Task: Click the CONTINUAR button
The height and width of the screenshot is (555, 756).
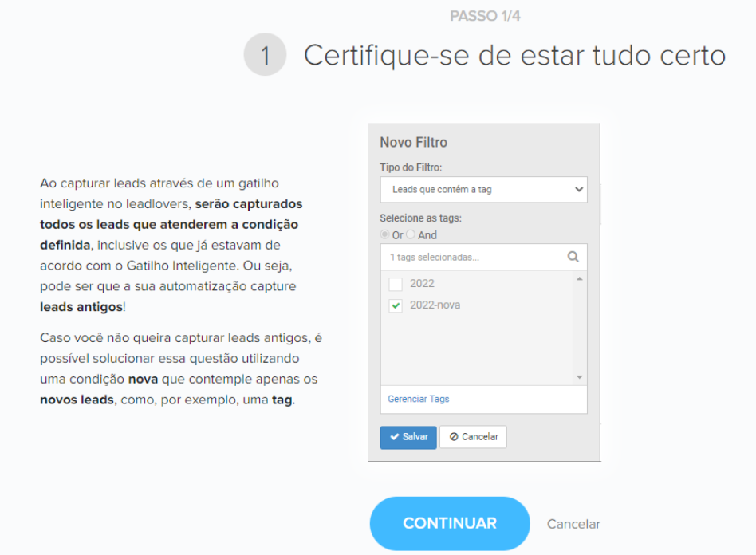Action: (x=450, y=524)
